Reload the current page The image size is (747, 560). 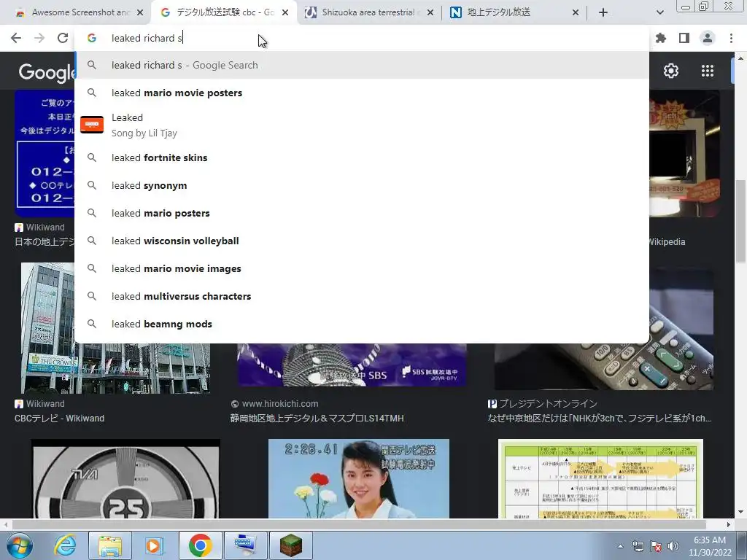coord(63,38)
